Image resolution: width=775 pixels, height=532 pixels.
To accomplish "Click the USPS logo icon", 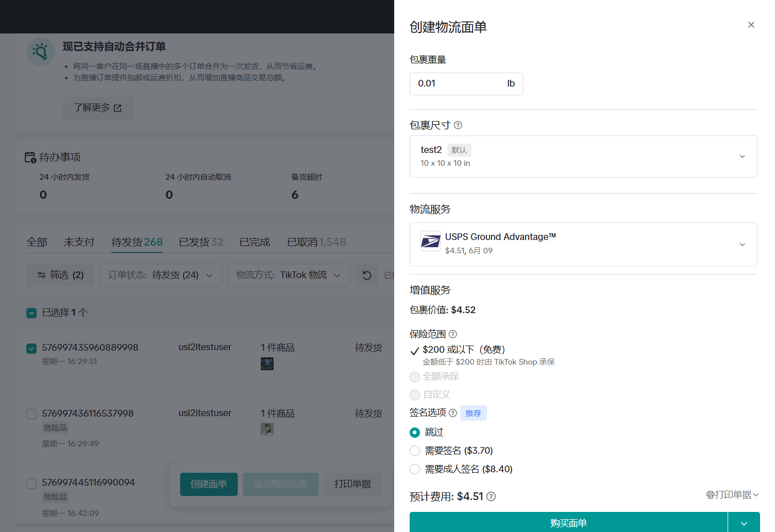I will (430, 241).
